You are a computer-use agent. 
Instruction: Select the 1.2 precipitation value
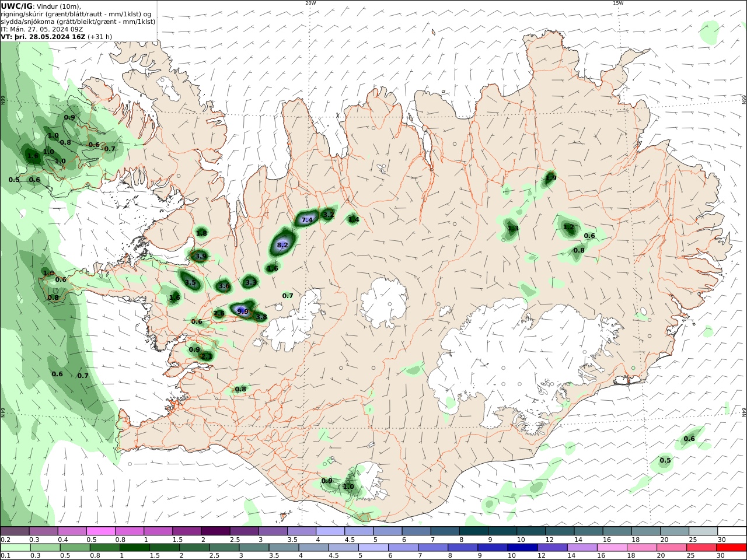click(x=568, y=227)
